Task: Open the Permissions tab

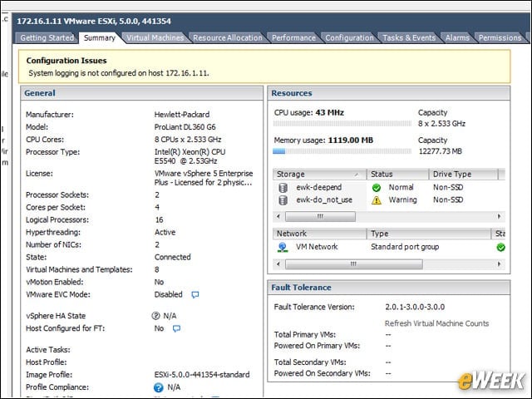Action: pos(500,37)
